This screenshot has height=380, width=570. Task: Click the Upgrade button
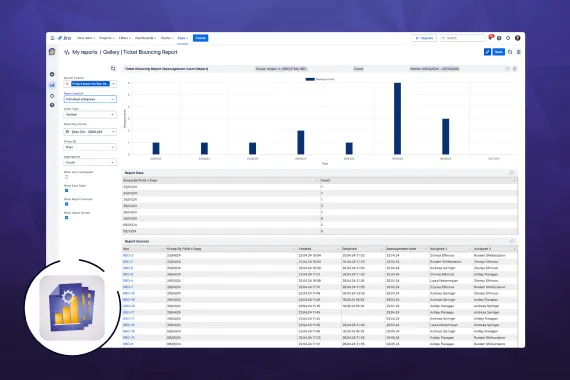424,38
